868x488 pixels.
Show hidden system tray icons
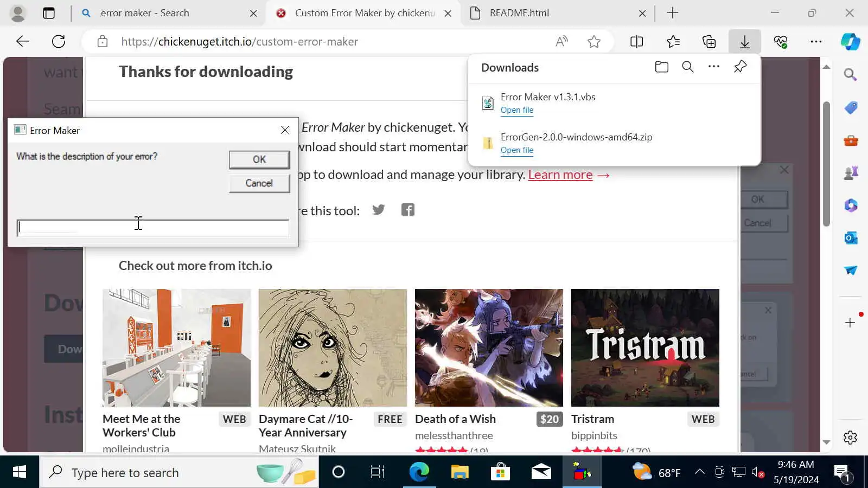click(x=700, y=472)
